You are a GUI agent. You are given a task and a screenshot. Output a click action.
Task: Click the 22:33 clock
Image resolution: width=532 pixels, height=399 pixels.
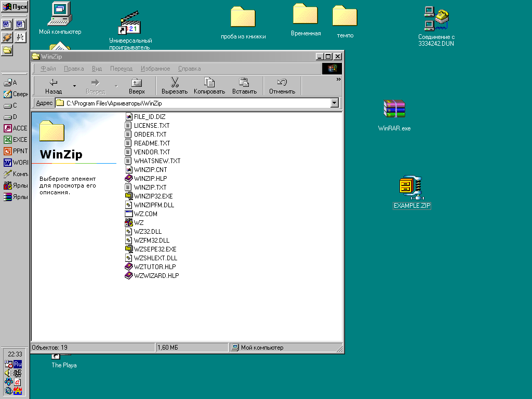[15, 354]
